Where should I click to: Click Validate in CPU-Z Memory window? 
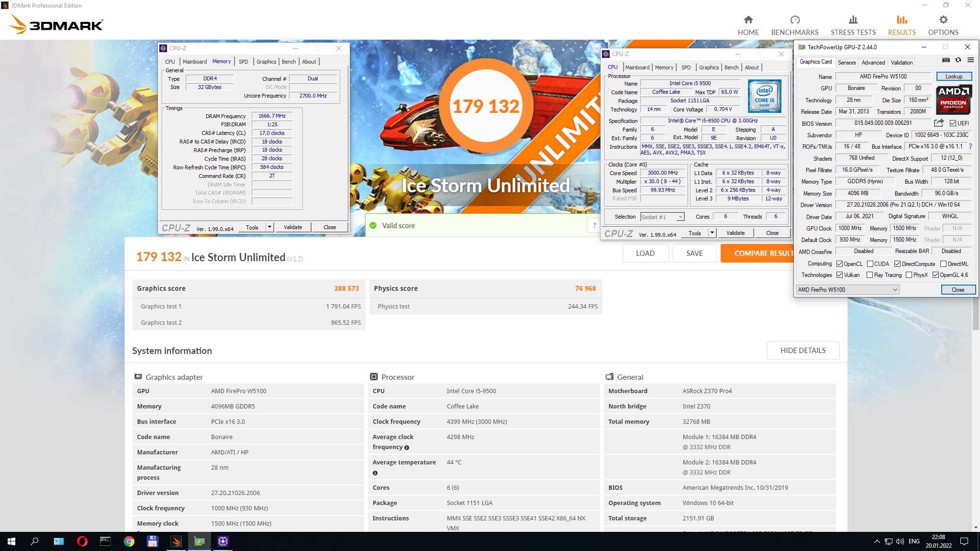pyautogui.click(x=292, y=227)
